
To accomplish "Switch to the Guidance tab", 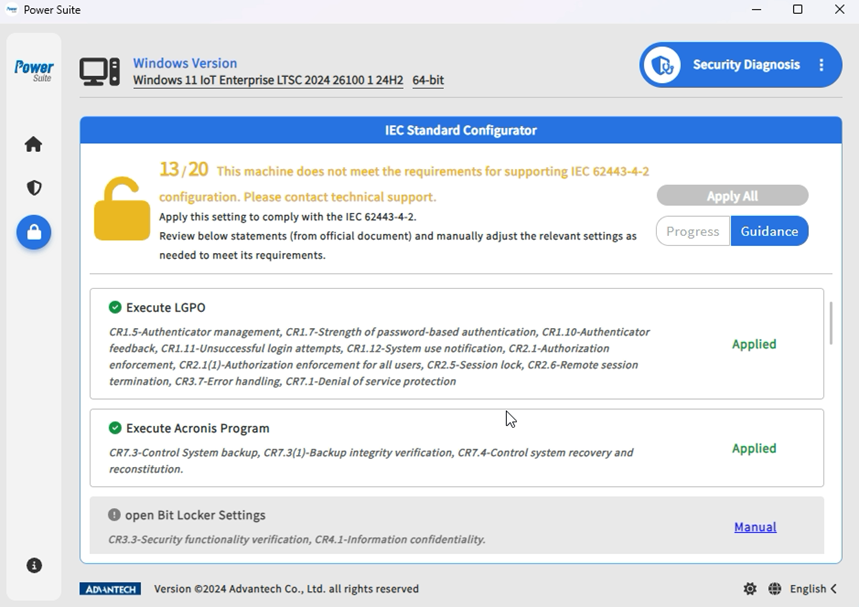I will (769, 231).
